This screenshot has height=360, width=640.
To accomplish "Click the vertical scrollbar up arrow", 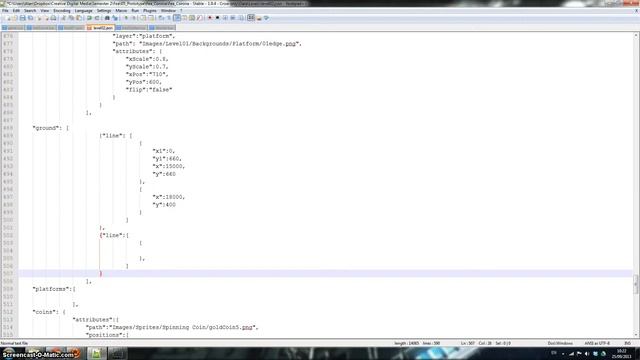I will tap(636, 36).
